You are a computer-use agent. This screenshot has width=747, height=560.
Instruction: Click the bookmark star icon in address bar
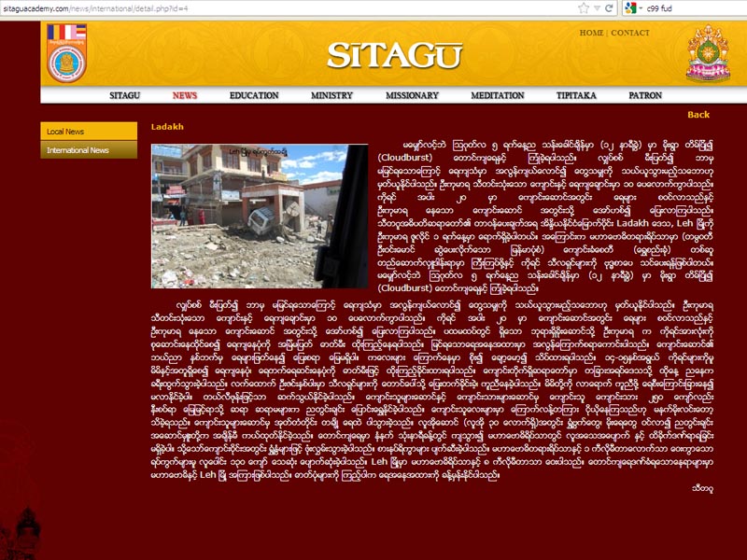[584, 8]
